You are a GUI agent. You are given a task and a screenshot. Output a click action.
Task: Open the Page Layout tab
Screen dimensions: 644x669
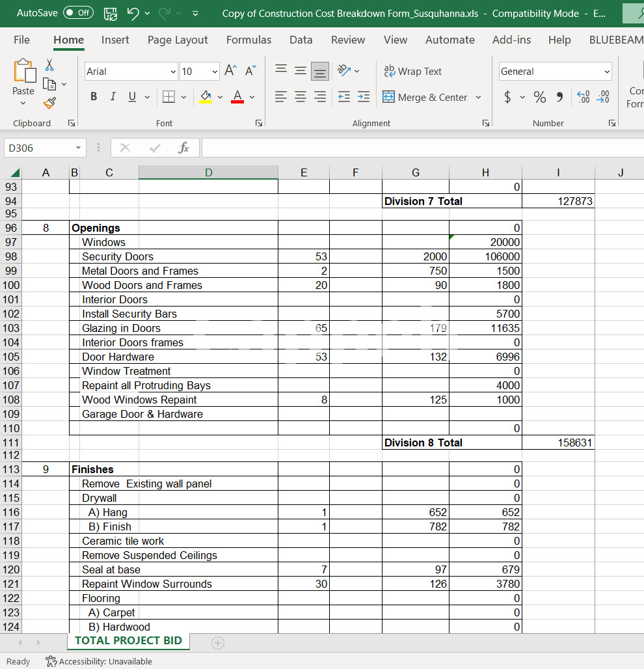(x=178, y=40)
